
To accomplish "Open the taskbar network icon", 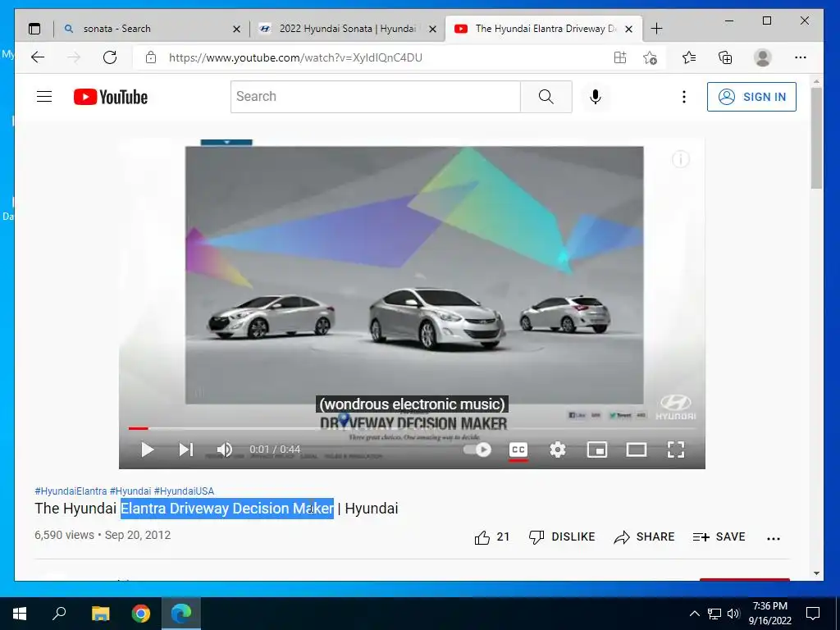I will coord(714,614).
